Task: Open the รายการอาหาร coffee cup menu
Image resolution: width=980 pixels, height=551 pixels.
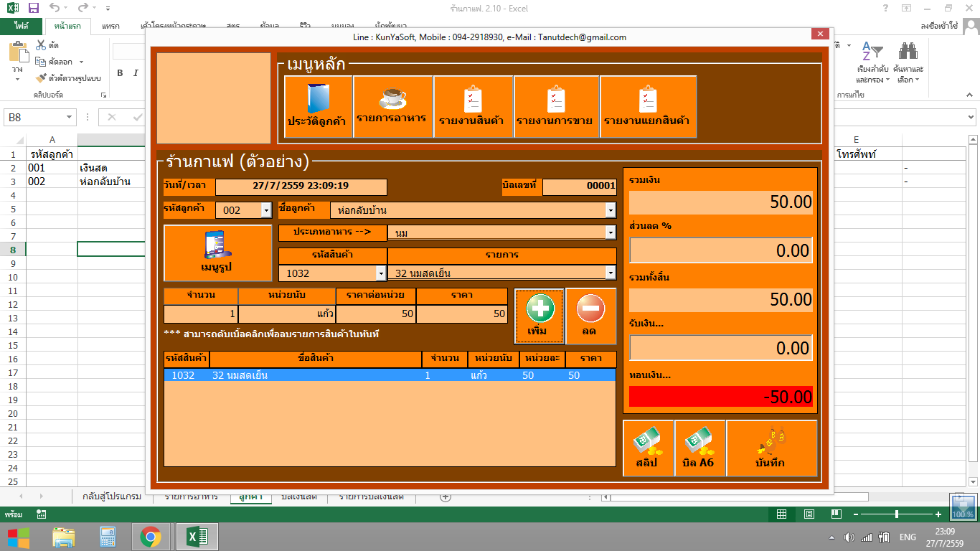Action: pos(393,107)
